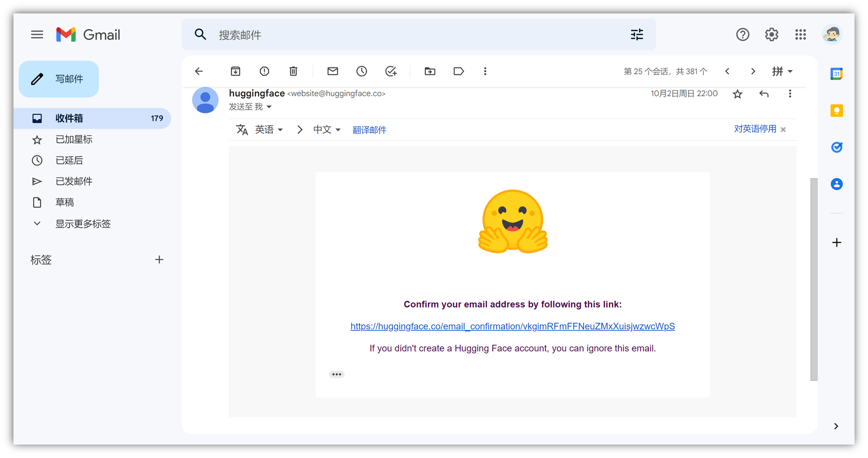Open toolbar more options menu
The height and width of the screenshot is (458, 868).
(x=485, y=71)
